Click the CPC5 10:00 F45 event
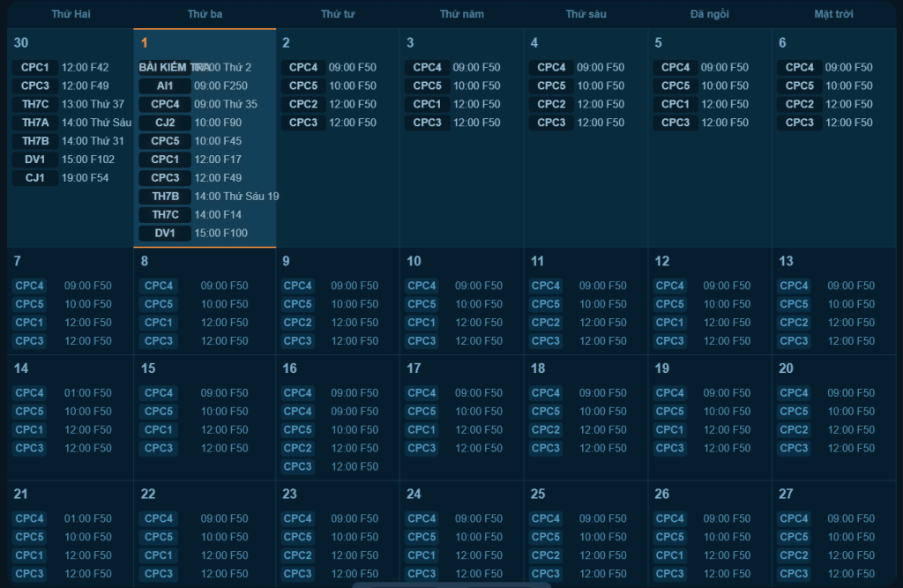The image size is (903, 588). (x=165, y=141)
